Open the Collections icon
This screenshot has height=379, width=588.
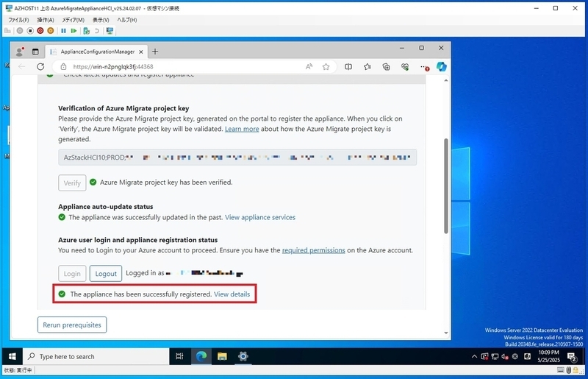click(x=386, y=67)
